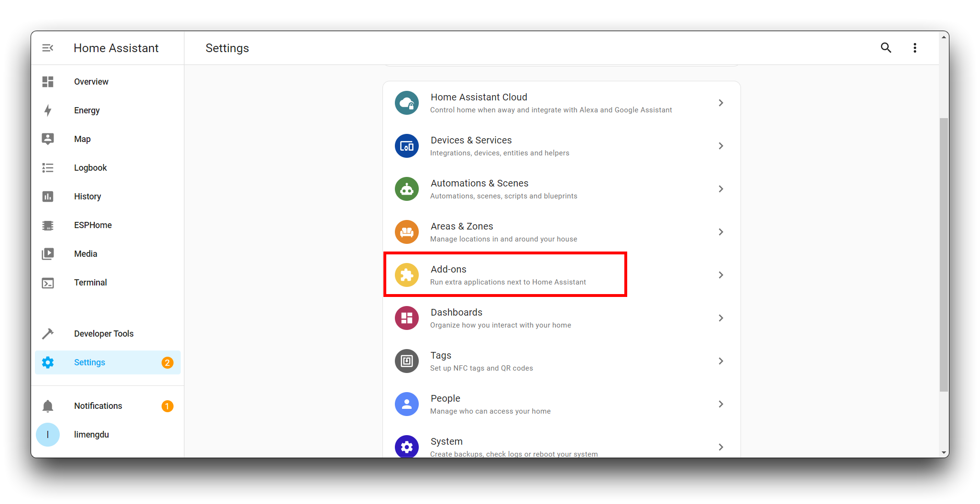The image size is (980, 504).
Task: Open Devices & Services settings entry
Action: pos(562,146)
